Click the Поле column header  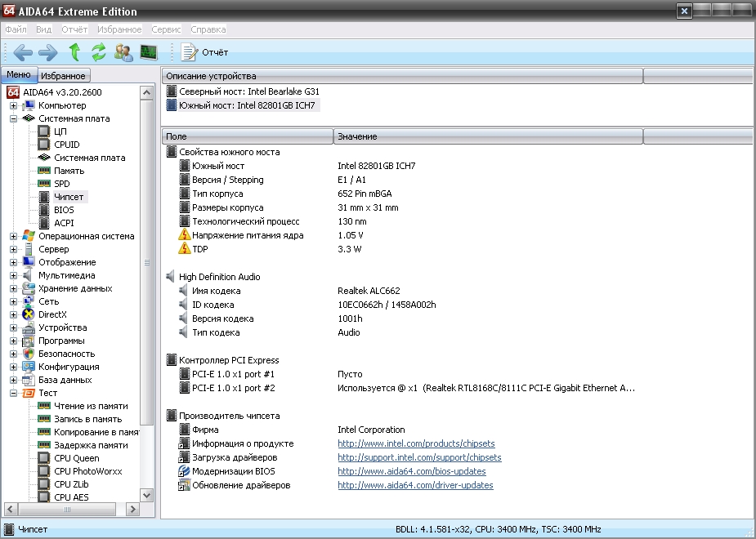coord(248,137)
